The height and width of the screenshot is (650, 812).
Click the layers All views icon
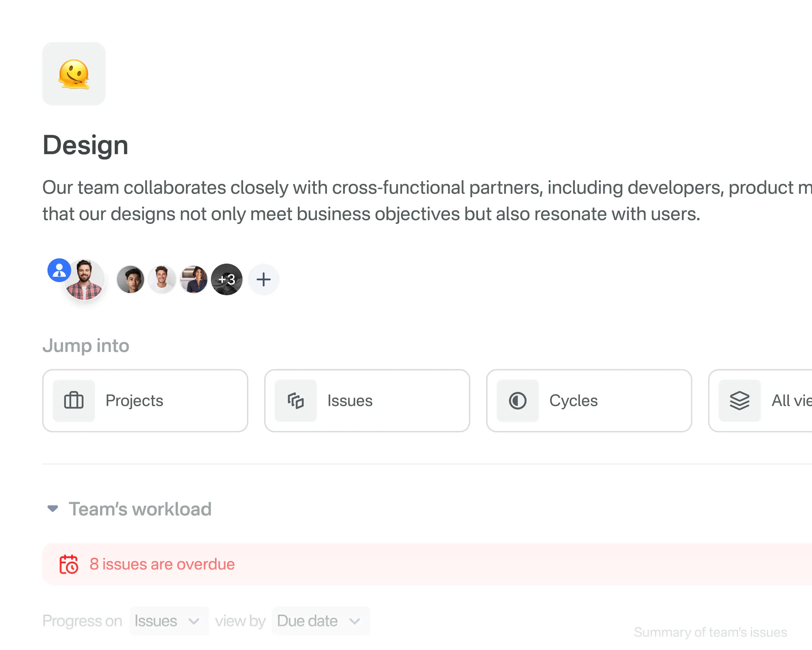[x=739, y=401]
